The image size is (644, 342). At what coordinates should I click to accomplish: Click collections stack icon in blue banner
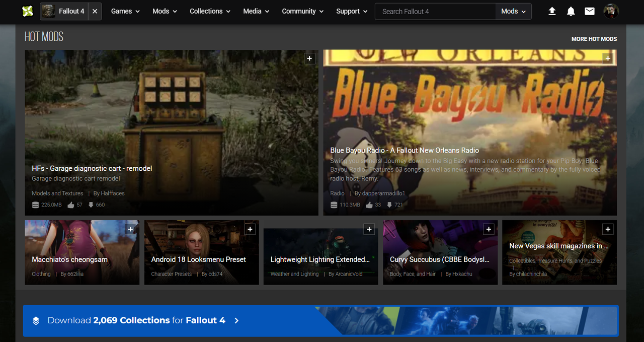36,320
